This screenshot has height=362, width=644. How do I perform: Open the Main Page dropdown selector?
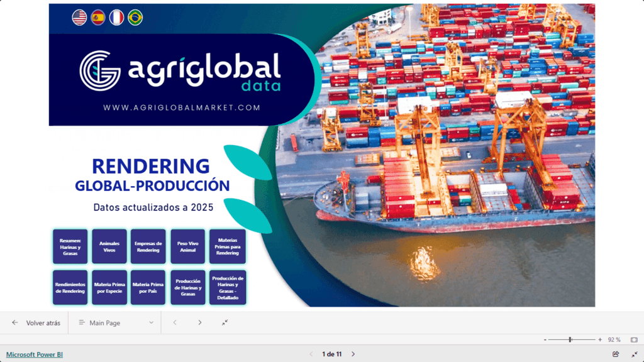(116, 322)
